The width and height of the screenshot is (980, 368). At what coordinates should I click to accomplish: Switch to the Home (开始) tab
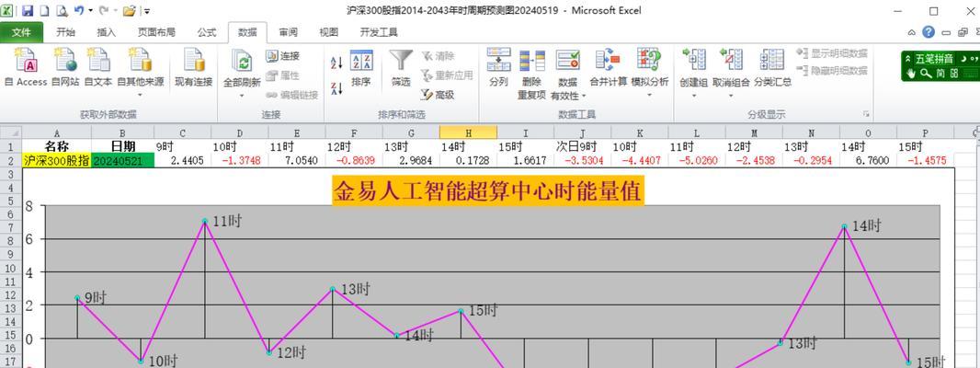tap(65, 32)
